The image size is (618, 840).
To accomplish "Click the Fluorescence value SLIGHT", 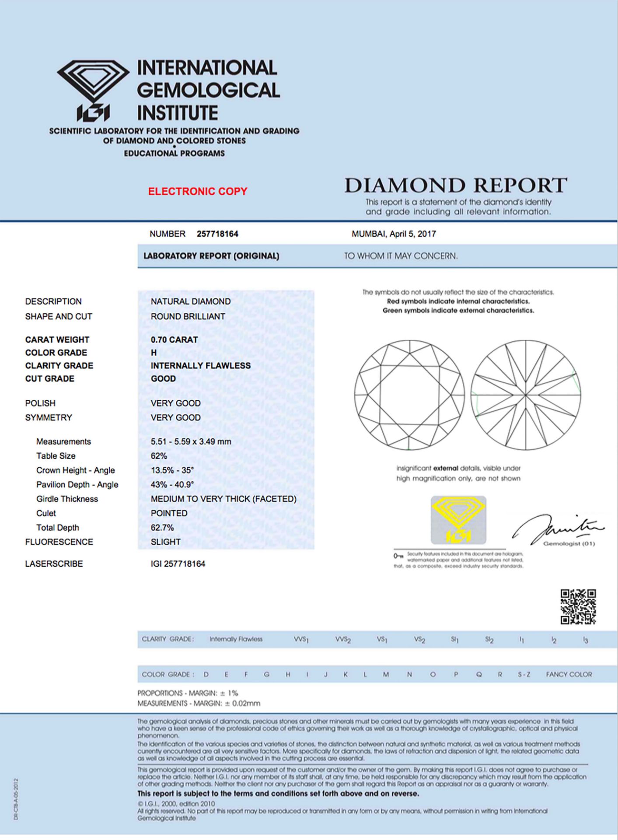I will click(x=166, y=542).
